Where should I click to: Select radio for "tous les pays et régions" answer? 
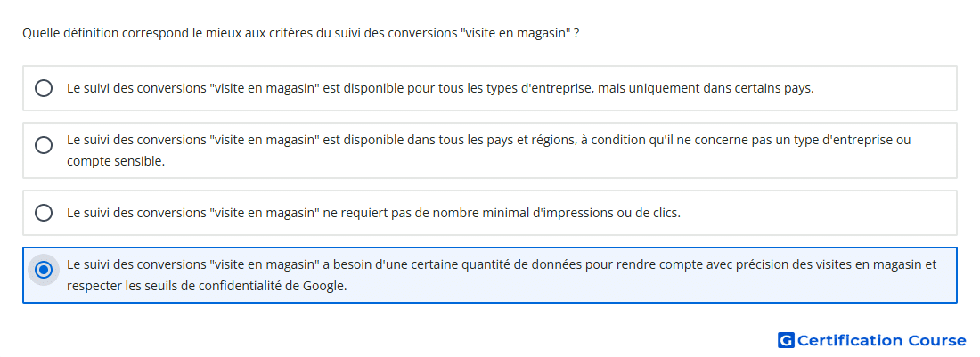[x=44, y=145]
